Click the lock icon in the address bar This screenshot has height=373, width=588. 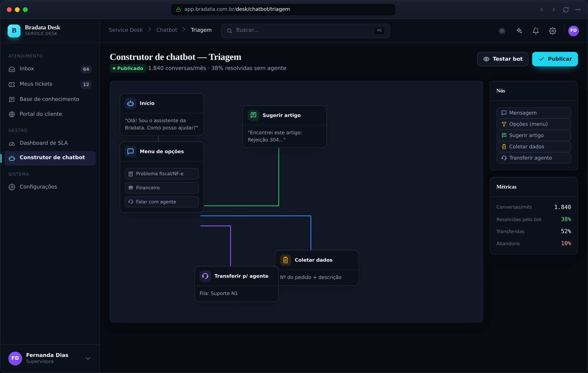[179, 9]
